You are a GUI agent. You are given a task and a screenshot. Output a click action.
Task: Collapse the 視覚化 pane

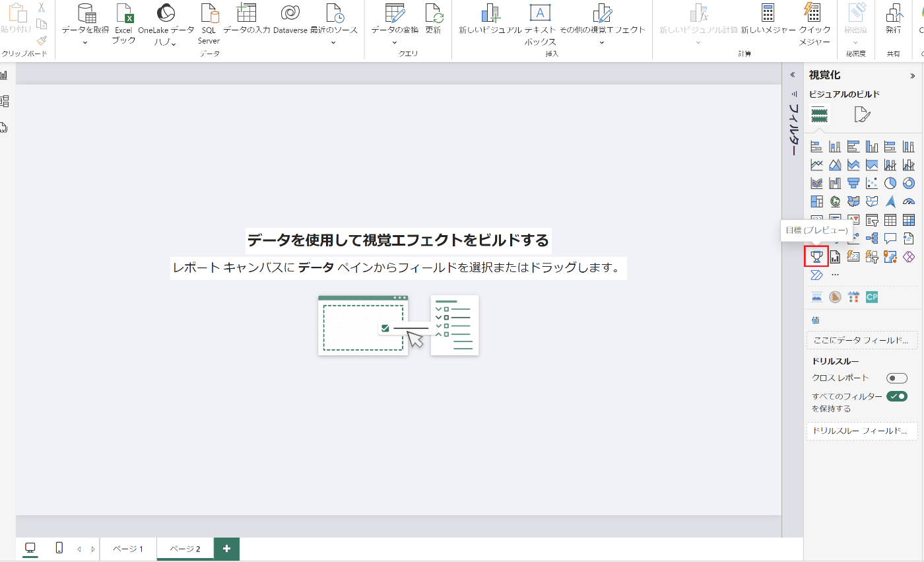coord(913,76)
